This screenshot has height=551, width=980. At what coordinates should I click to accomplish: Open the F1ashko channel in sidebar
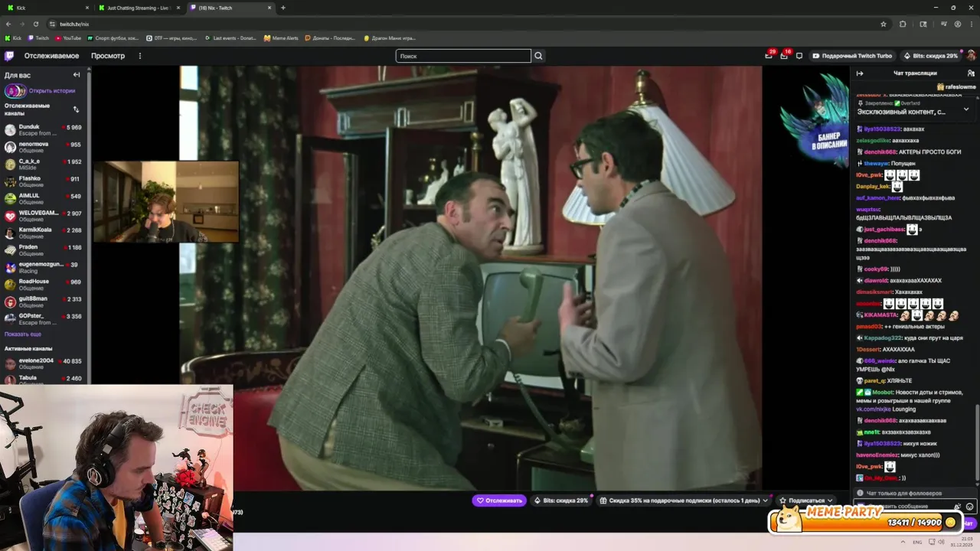(x=44, y=181)
